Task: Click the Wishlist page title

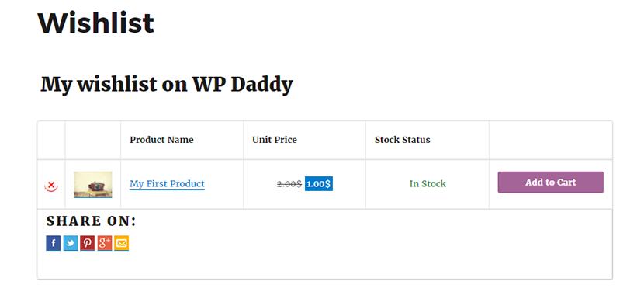Action: tap(96, 23)
